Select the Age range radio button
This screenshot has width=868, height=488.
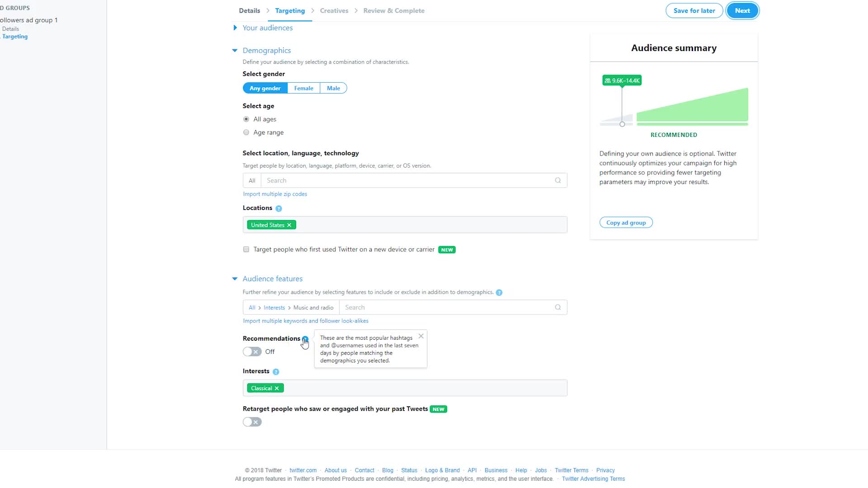(x=246, y=132)
